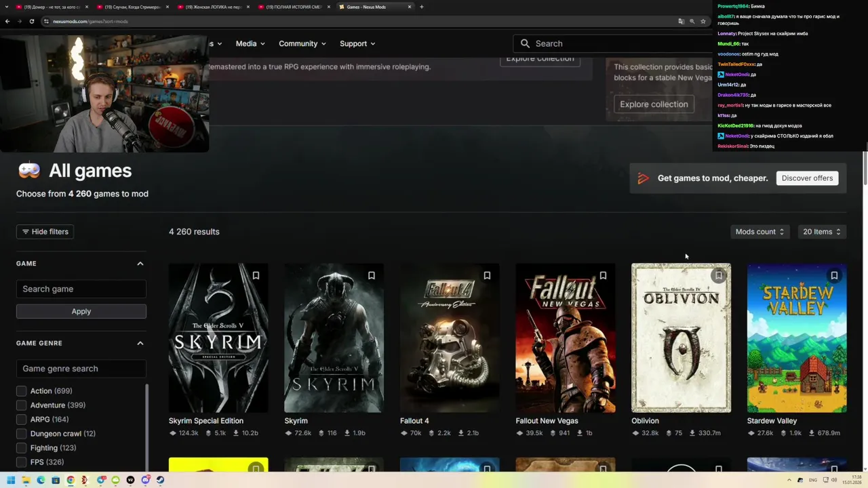Image resolution: width=868 pixels, height=488 pixels.
Task: Open the Support navigation menu
Action: pos(357,43)
